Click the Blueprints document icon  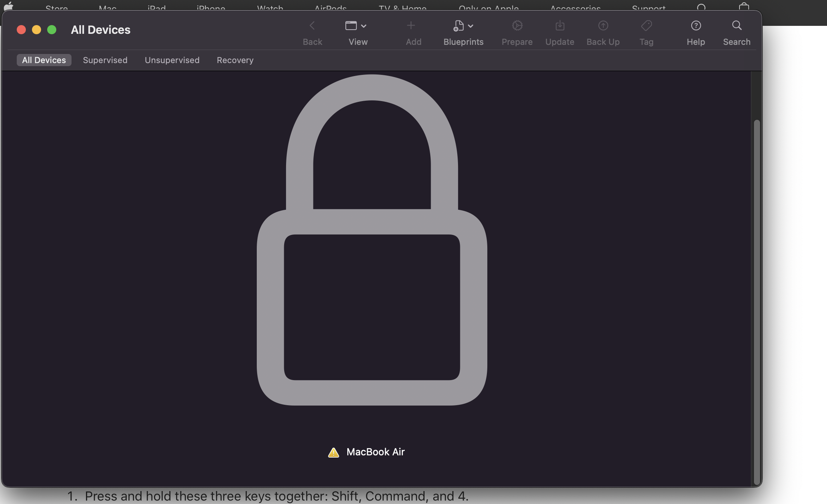(x=458, y=26)
